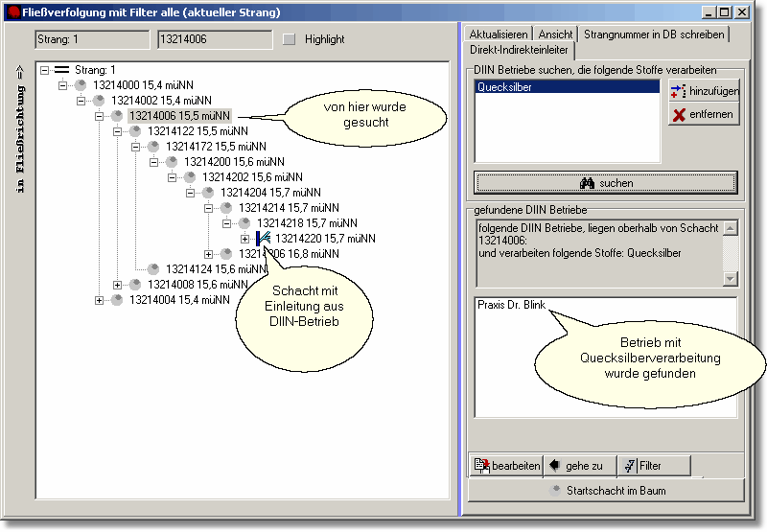
Task: Click the bearbeiten edit button
Action: (x=506, y=466)
